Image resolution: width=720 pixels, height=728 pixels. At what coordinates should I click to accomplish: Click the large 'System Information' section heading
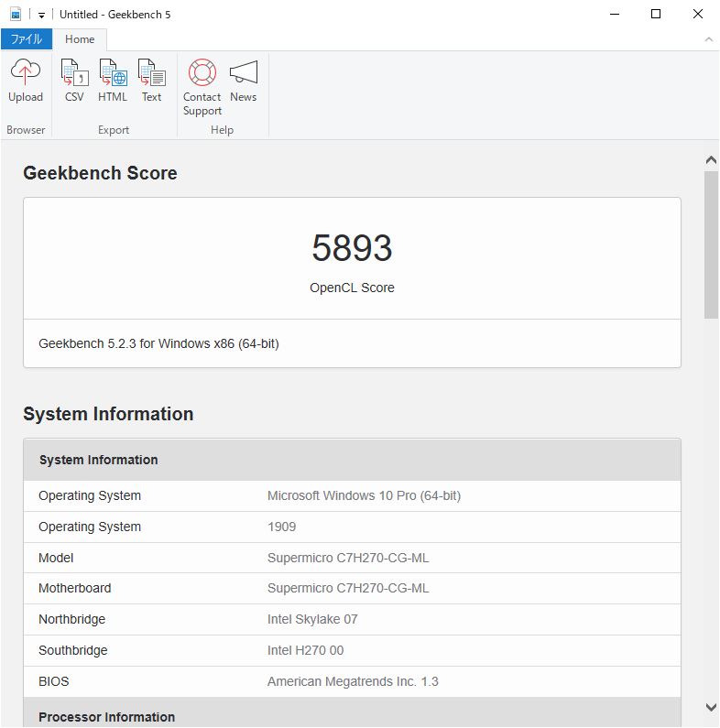point(108,414)
